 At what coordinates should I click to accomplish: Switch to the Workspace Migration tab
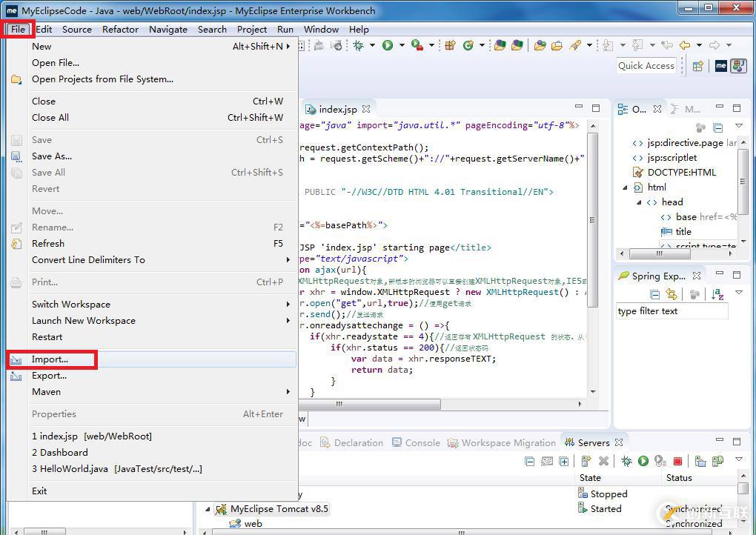(502, 443)
